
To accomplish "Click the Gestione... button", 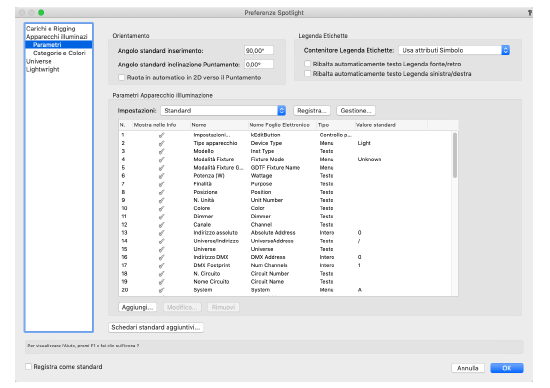I will 356,111.
